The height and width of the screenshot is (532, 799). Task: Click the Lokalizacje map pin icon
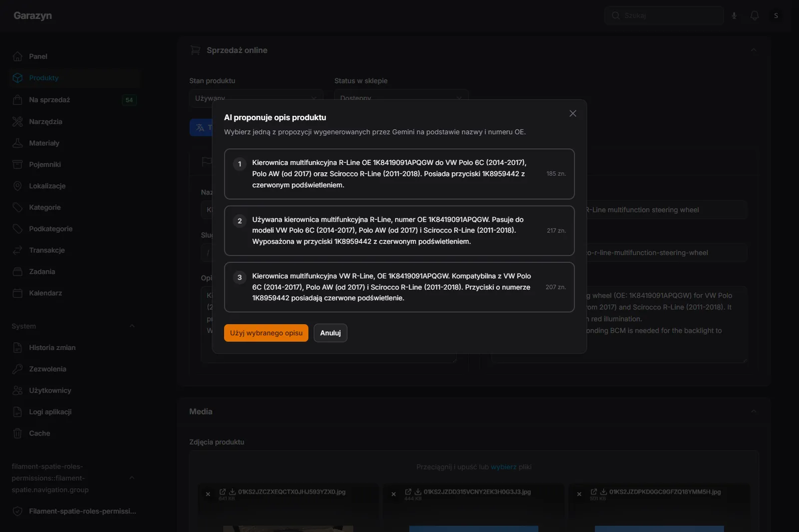(x=17, y=186)
